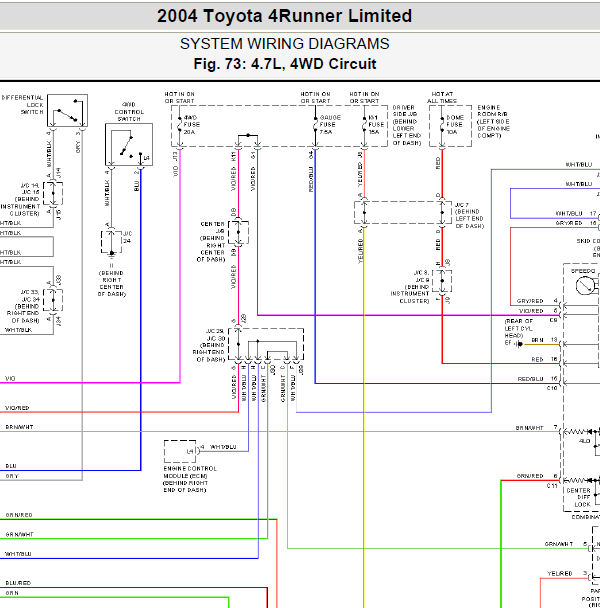Click the SPEEDO gauge circle symbol
Screen dimensions: 600x608
coord(586,286)
